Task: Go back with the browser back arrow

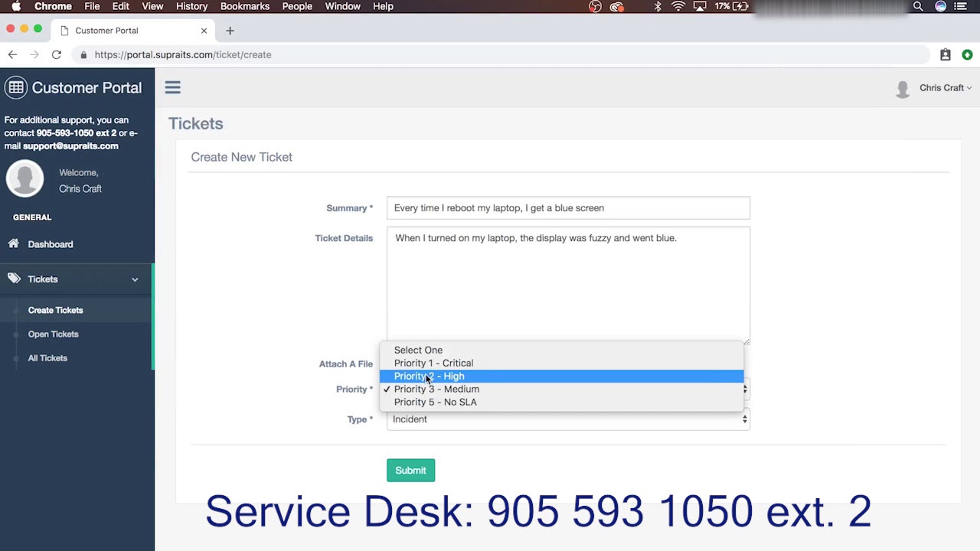Action: click(x=12, y=54)
